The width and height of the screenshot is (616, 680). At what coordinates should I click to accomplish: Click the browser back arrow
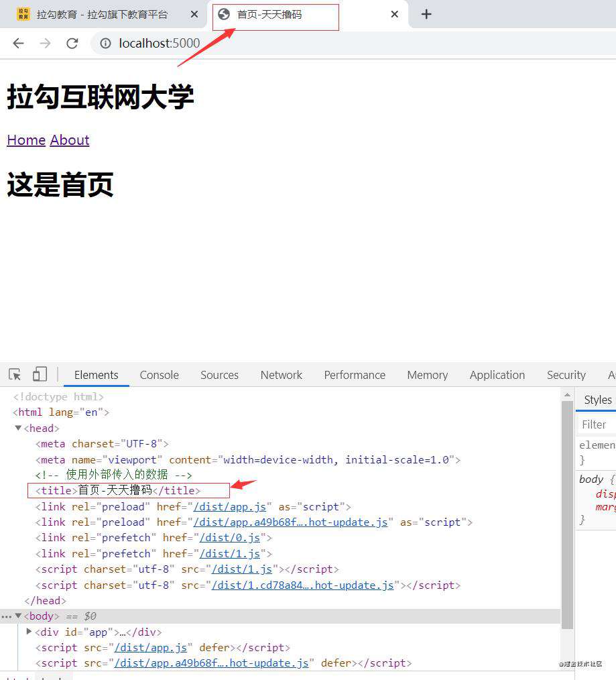tap(18, 43)
